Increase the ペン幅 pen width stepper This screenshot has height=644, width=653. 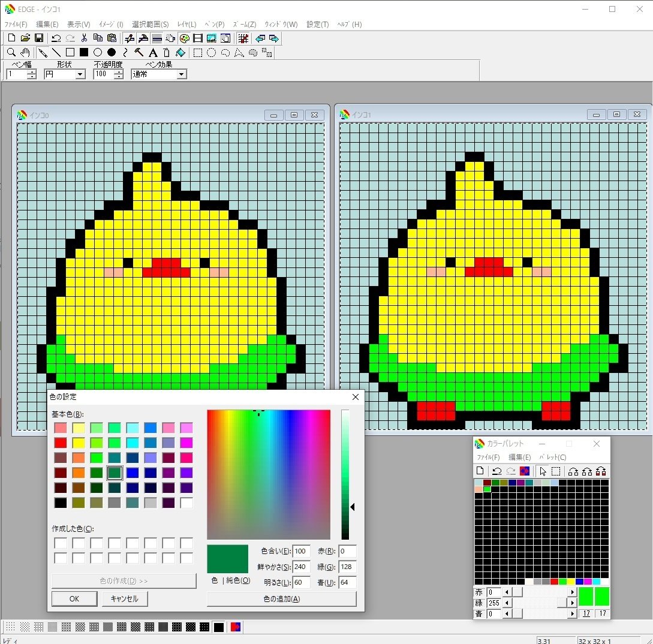(x=32, y=71)
